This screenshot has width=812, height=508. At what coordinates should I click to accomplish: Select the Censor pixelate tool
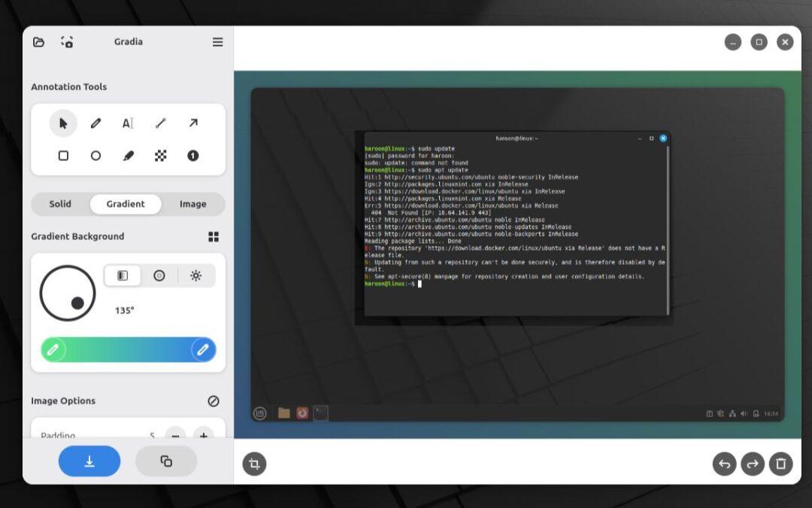pyautogui.click(x=160, y=156)
